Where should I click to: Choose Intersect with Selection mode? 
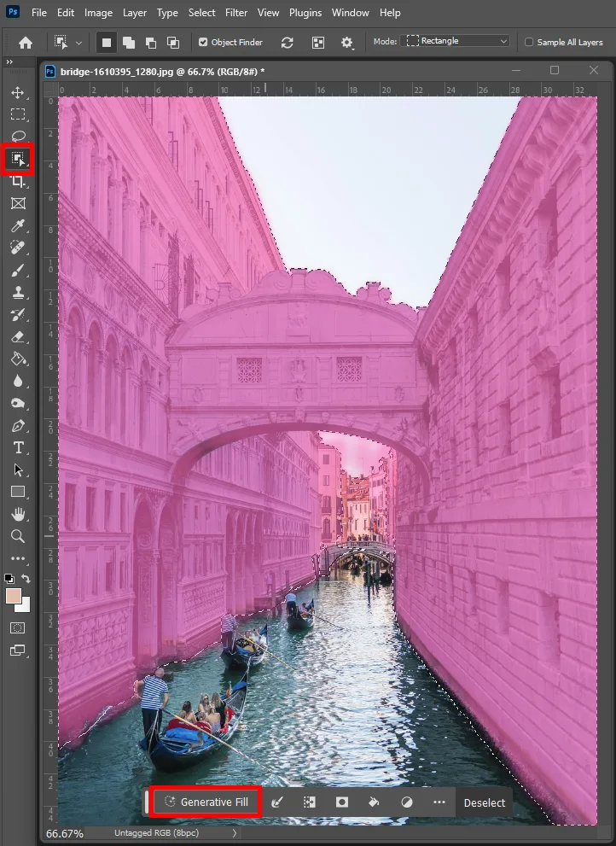pos(173,43)
